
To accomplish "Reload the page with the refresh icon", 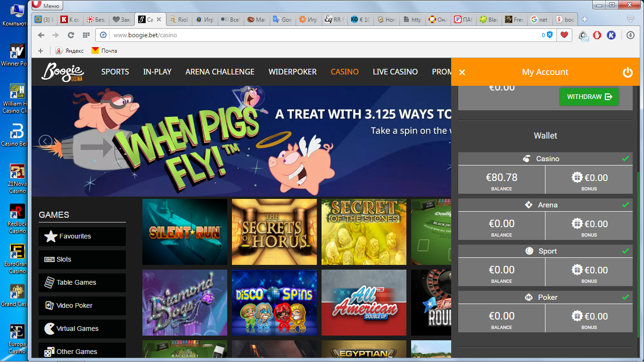I will (x=71, y=35).
